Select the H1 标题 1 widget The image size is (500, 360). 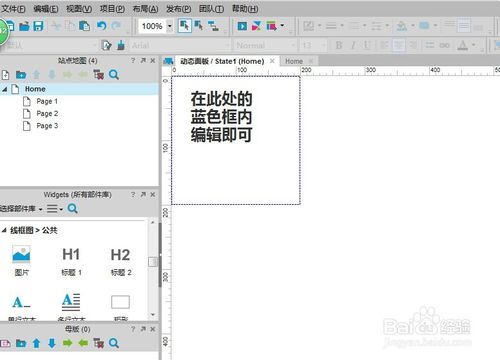point(71,262)
